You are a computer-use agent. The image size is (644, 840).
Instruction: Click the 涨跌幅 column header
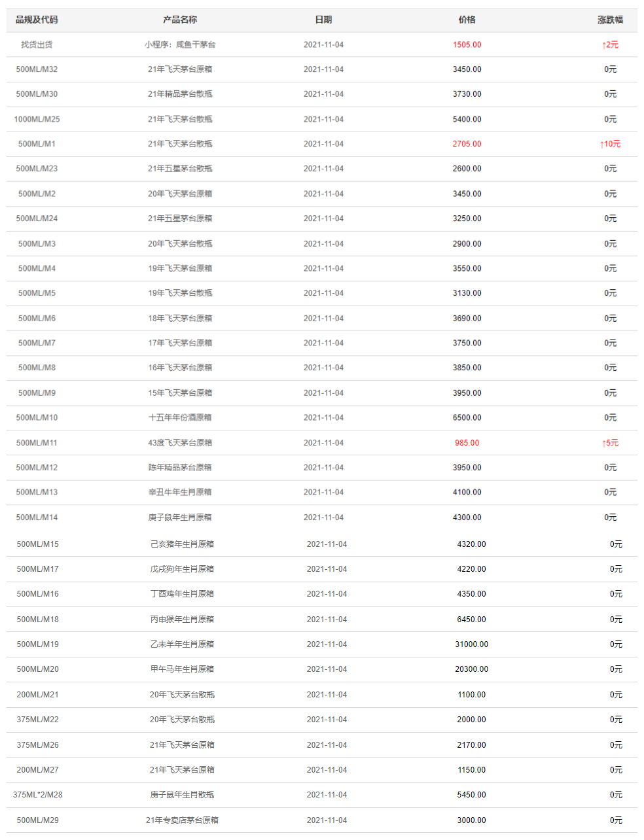pyautogui.click(x=610, y=20)
